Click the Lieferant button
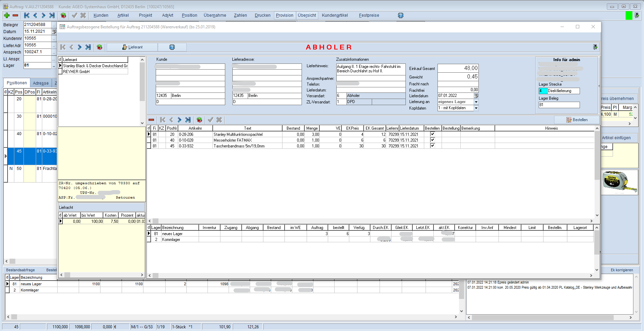The image size is (644, 331). pyautogui.click(x=132, y=47)
